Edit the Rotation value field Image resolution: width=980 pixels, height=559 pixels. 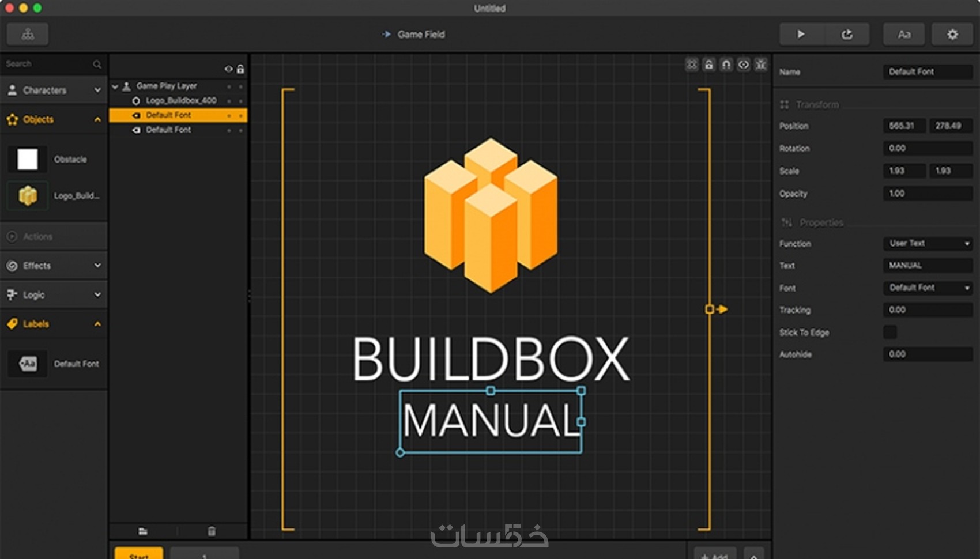928,148
